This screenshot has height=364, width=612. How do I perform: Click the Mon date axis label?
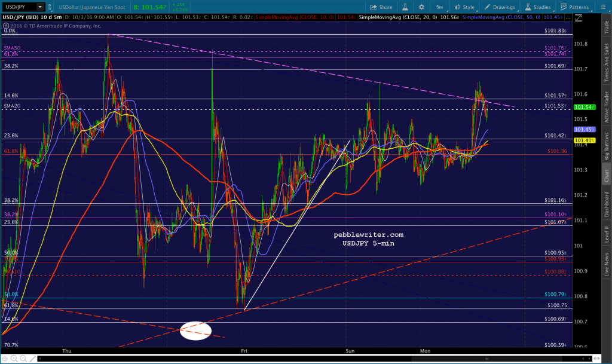click(425, 351)
